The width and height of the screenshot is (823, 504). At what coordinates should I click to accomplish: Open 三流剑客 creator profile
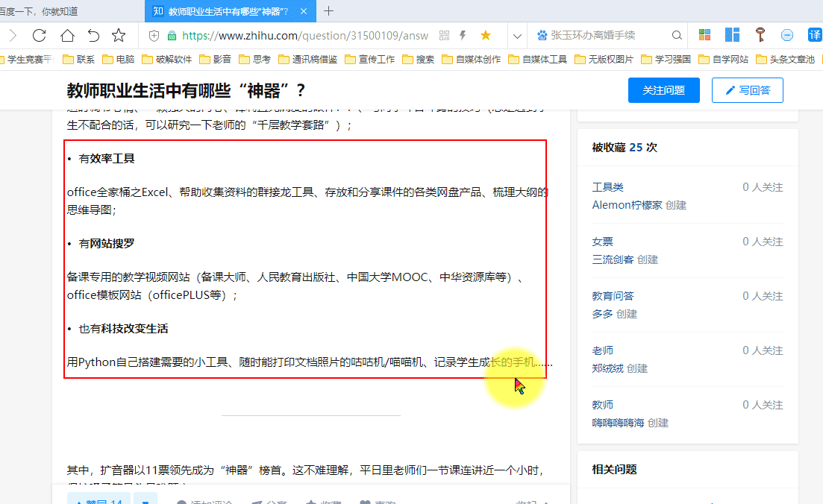pyautogui.click(x=613, y=259)
